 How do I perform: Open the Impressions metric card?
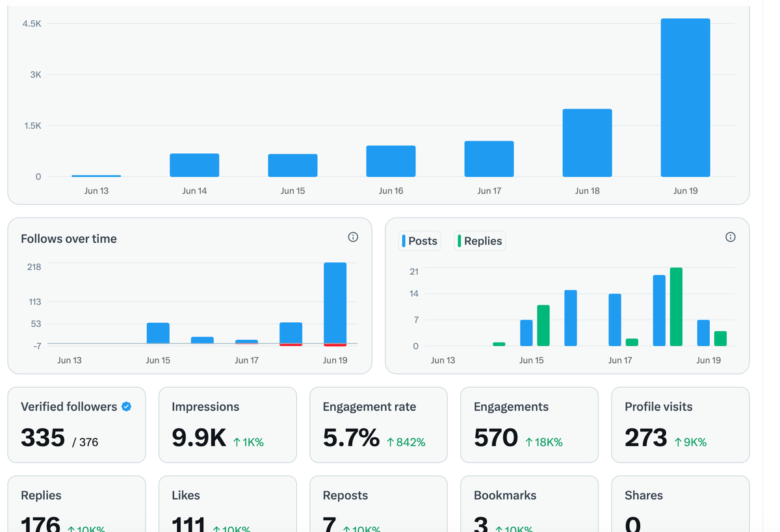pos(227,425)
